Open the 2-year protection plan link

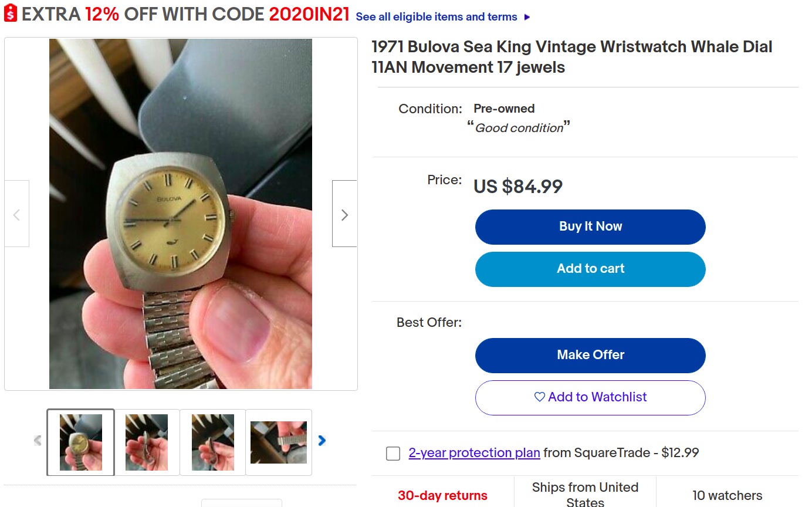point(474,453)
